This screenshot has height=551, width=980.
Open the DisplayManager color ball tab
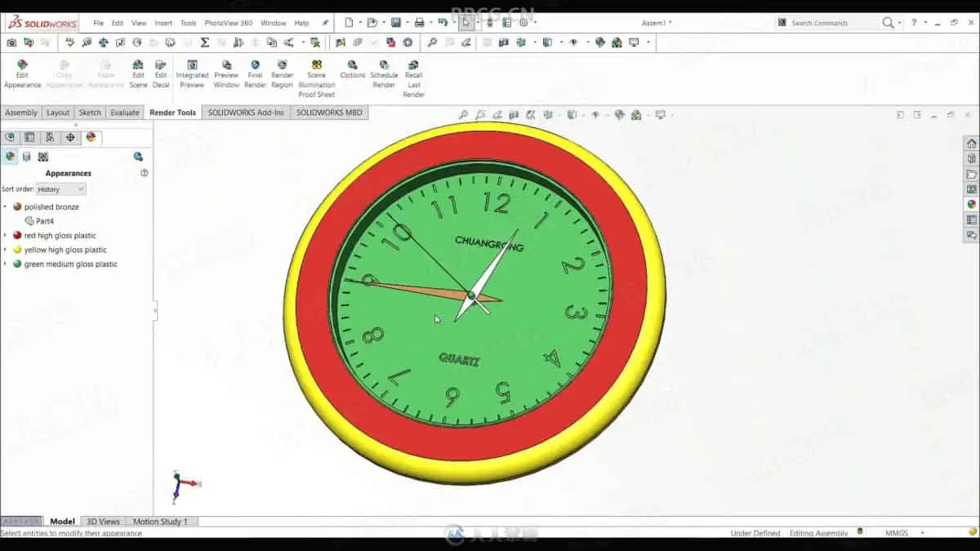pyautogui.click(x=91, y=137)
